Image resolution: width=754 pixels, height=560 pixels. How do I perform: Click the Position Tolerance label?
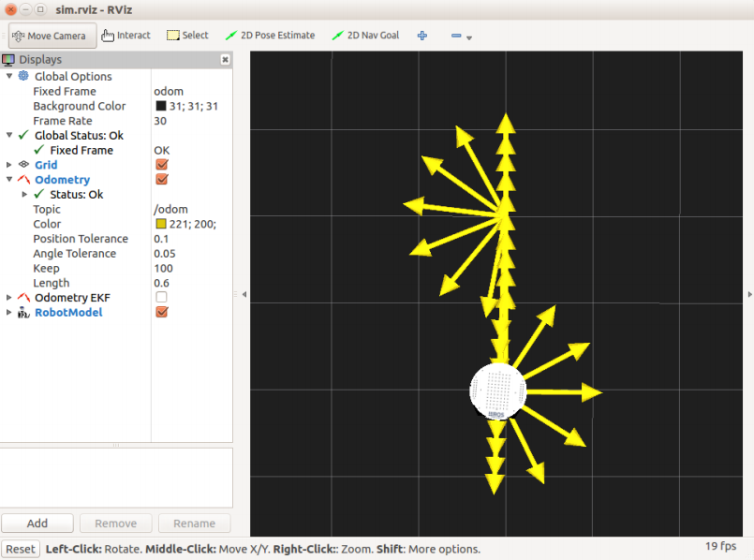tap(81, 239)
